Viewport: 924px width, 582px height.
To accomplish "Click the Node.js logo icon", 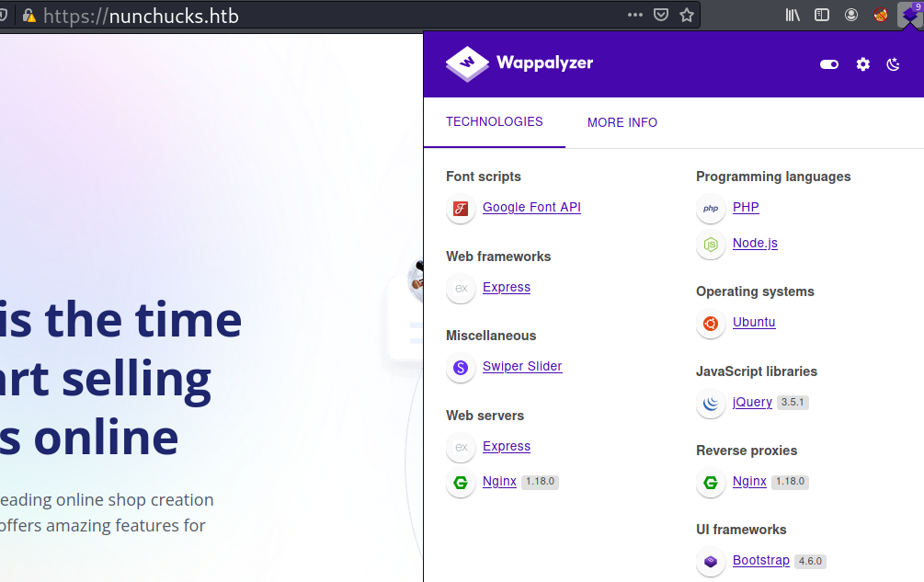I will pyautogui.click(x=711, y=245).
